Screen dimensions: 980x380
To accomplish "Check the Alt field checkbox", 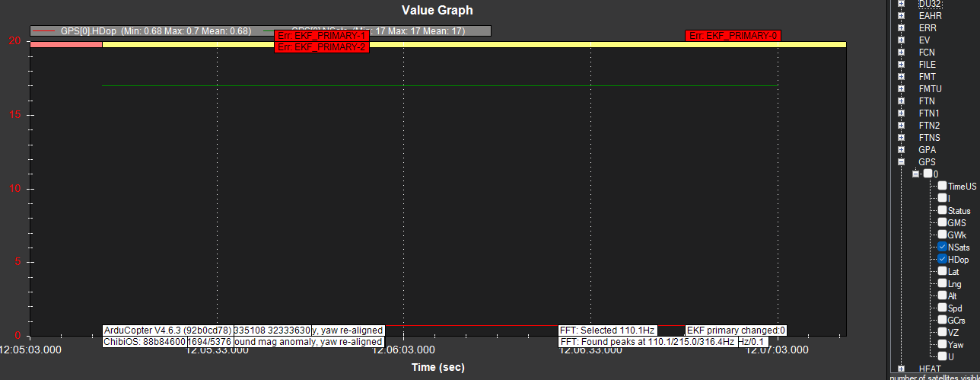I will pos(942,295).
